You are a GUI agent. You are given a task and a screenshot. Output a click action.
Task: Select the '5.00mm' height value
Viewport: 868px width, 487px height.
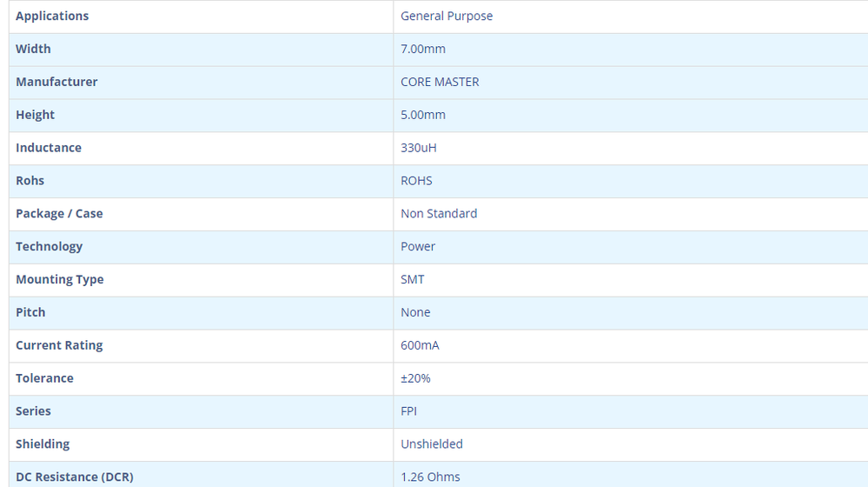click(423, 115)
